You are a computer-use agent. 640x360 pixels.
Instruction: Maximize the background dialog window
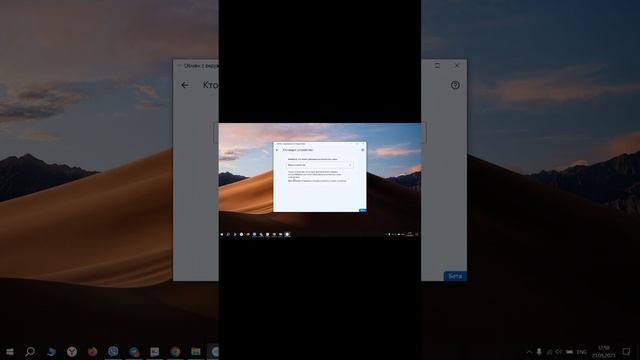437,65
